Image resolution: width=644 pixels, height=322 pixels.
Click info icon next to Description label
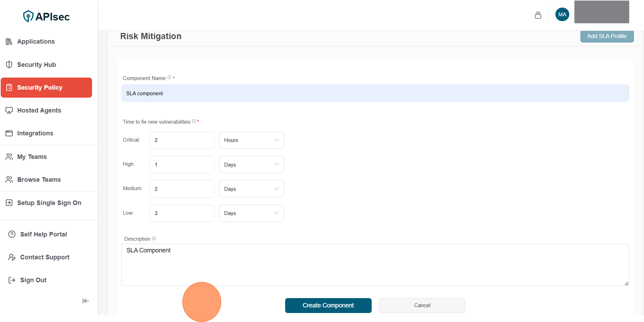click(x=154, y=239)
